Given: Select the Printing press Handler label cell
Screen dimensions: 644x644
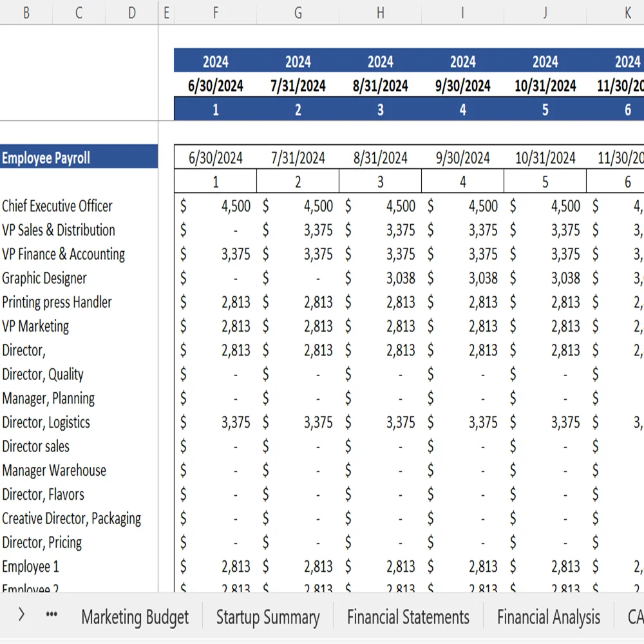Looking at the screenshot, I should [x=57, y=302].
